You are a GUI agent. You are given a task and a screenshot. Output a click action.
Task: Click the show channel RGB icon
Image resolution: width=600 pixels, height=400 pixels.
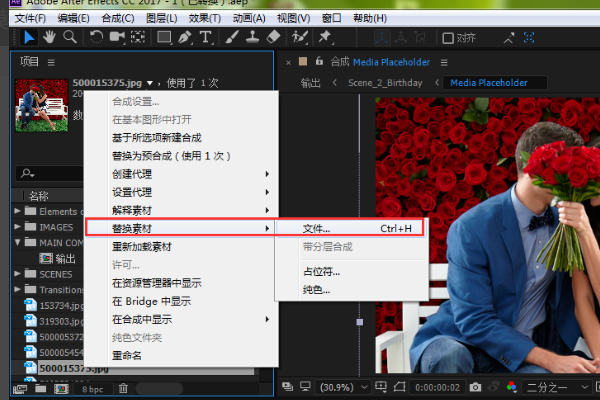511,387
